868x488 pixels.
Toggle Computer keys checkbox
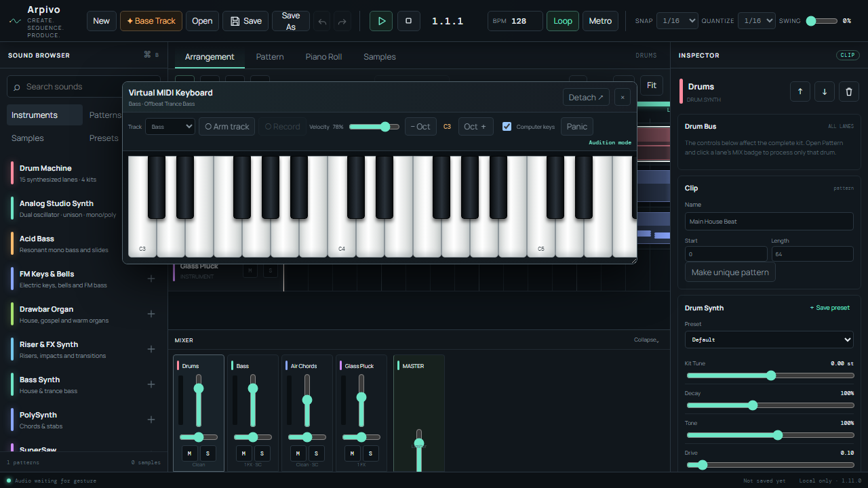coord(507,126)
